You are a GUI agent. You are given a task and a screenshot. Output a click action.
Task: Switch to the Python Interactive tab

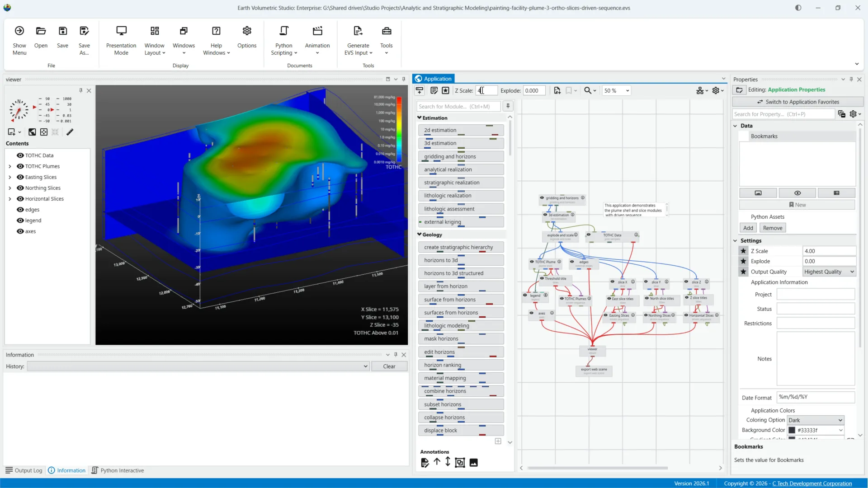coord(118,470)
